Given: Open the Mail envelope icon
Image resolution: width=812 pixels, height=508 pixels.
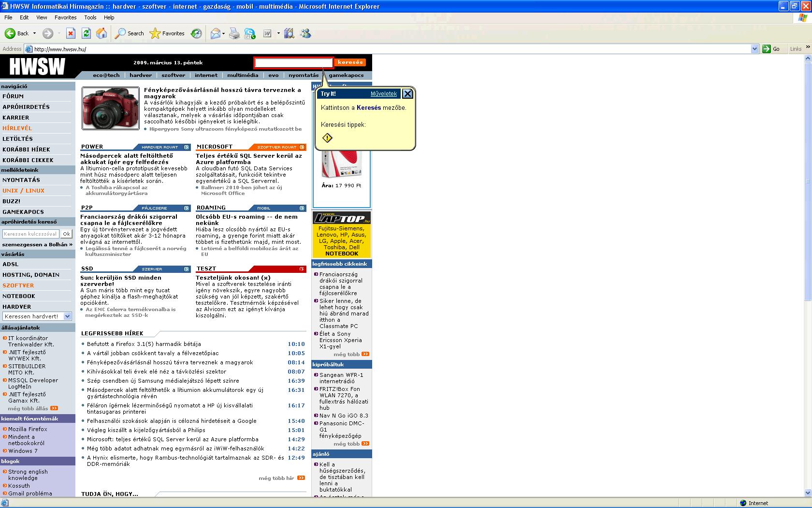Looking at the screenshot, I should coord(216,33).
